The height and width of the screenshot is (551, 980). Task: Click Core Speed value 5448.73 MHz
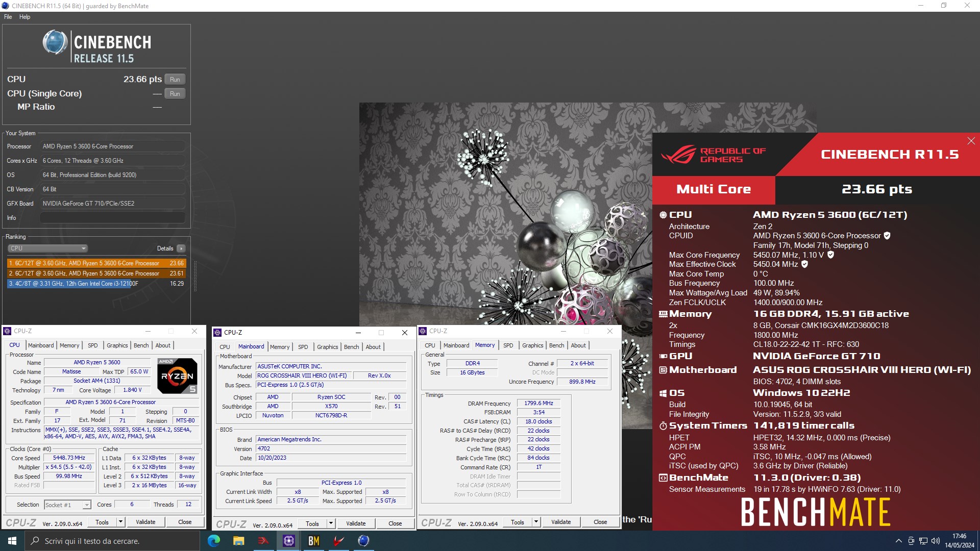[69, 458]
